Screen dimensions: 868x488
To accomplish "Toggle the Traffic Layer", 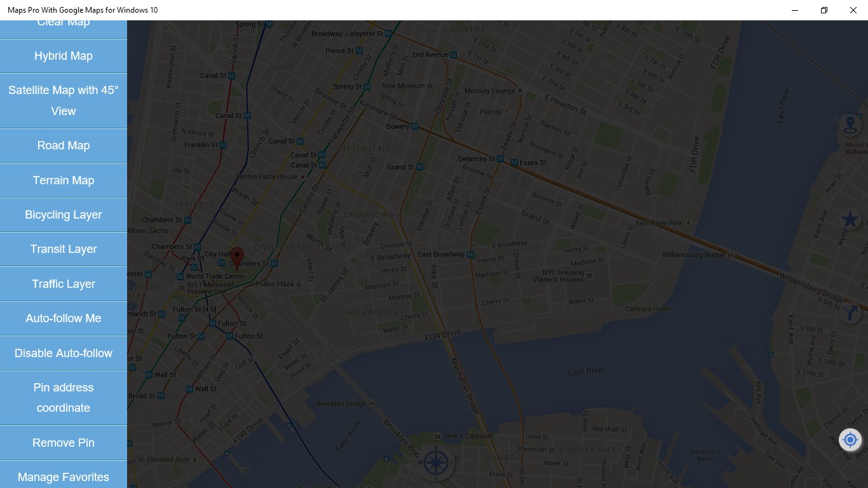I will (64, 284).
